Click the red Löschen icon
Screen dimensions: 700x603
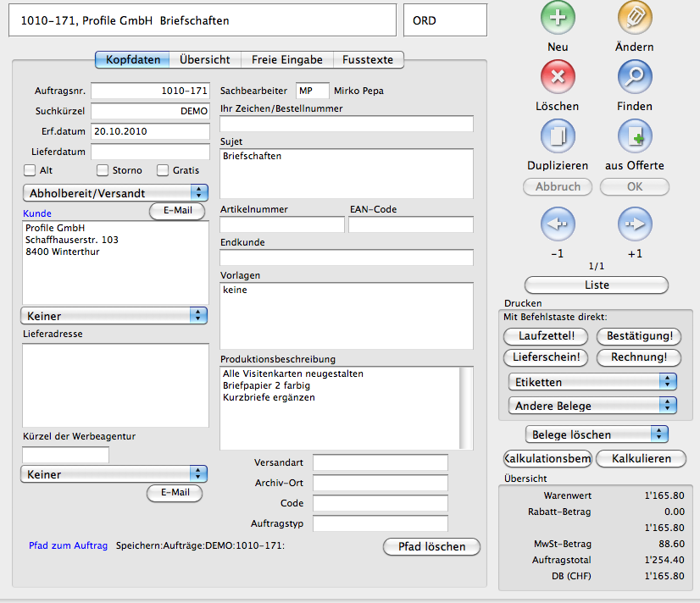tap(558, 77)
